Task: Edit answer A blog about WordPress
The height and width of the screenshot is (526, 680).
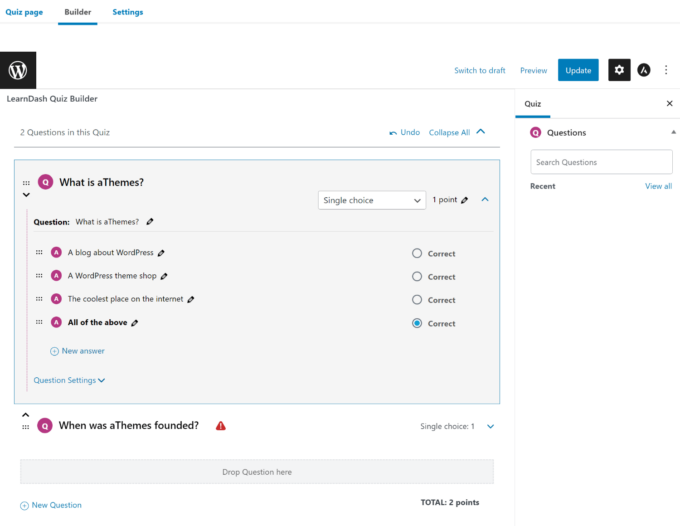Action: (x=161, y=253)
